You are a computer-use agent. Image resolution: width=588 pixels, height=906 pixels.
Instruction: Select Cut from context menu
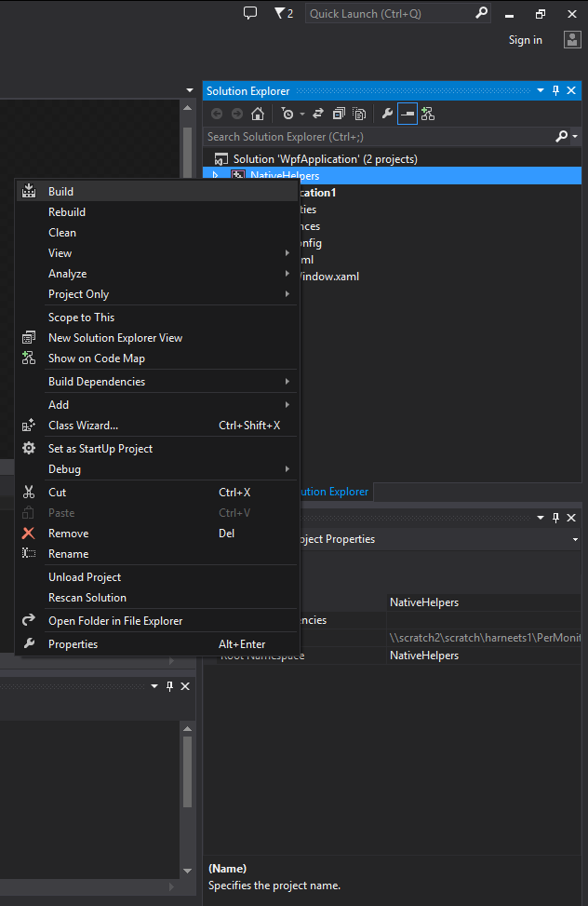click(156, 493)
